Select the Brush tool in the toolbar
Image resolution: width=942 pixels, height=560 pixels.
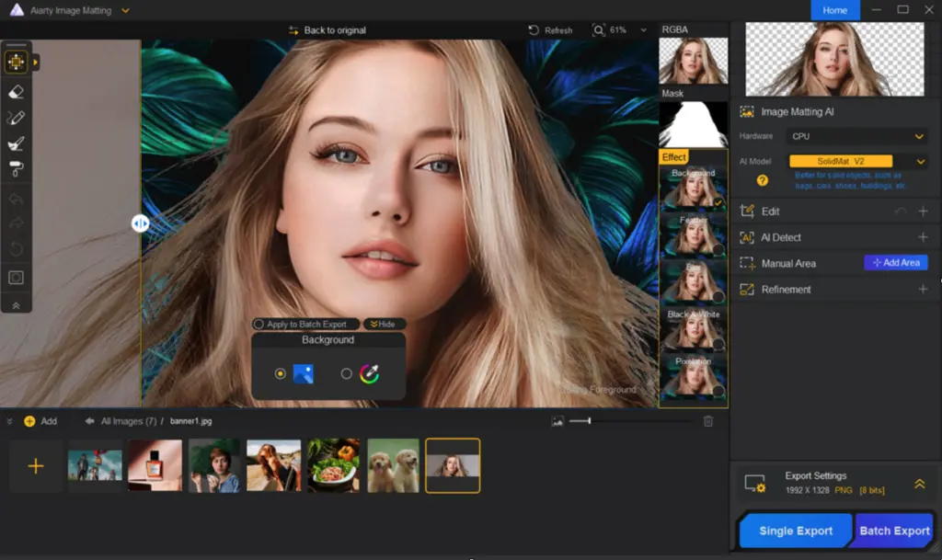point(16,143)
